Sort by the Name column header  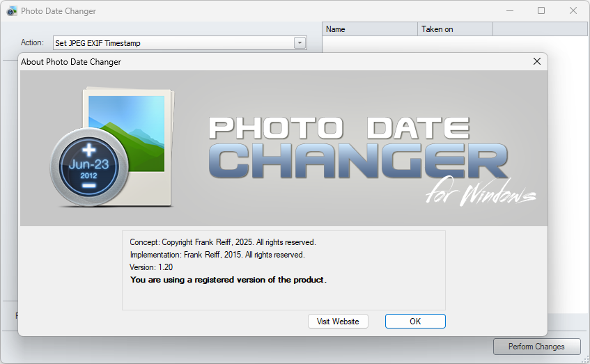point(369,29)
